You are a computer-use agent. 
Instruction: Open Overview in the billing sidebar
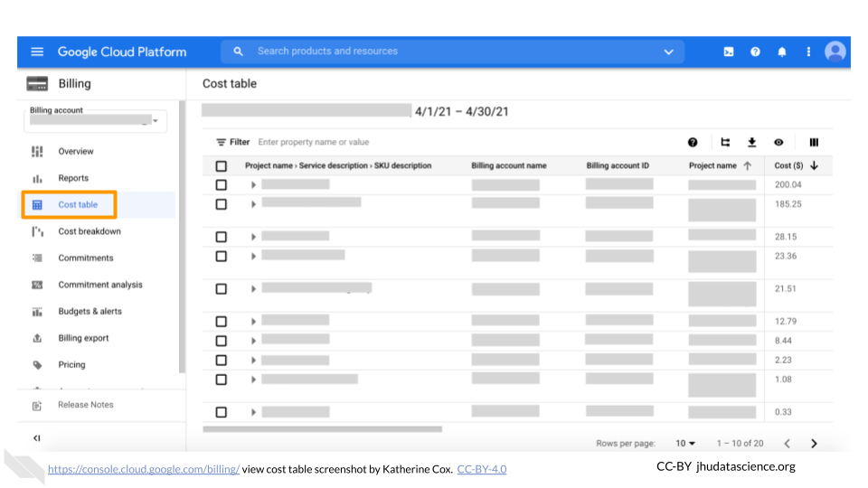coord(76,151)
